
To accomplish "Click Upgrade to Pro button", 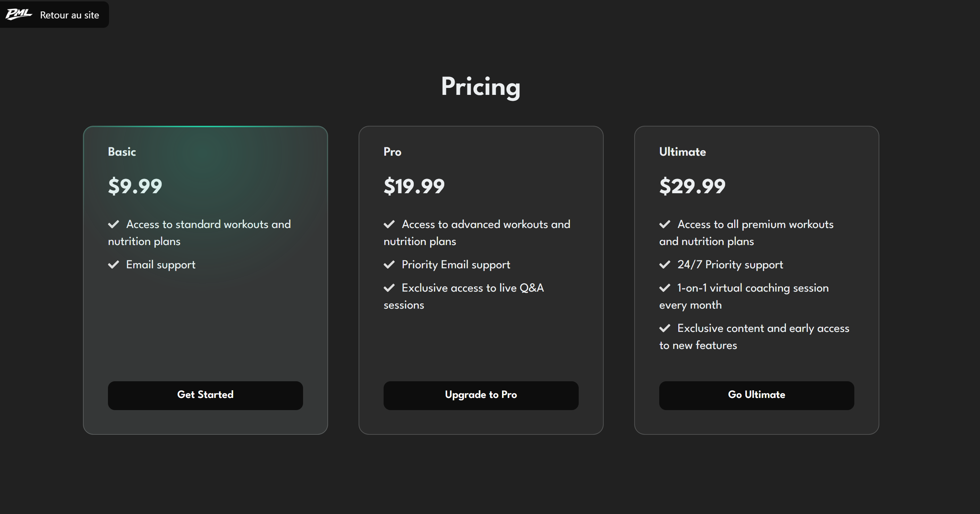I will point(481,395).
